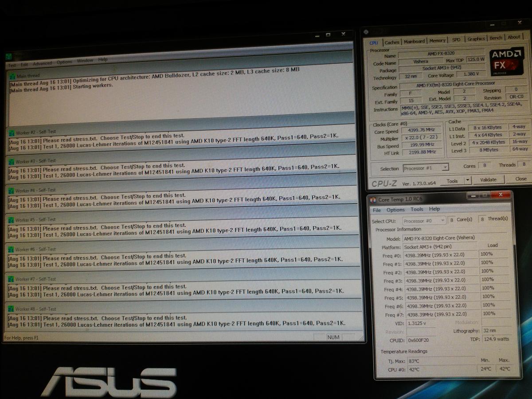
Task: Click the Validate button in CPU-Z
Action: [x=488, y=180]
